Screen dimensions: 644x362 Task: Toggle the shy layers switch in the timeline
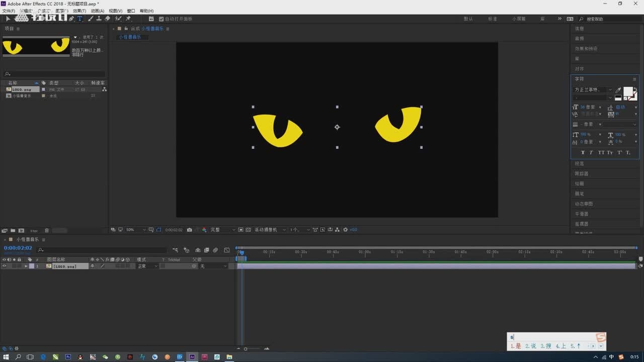coord(198,250)
